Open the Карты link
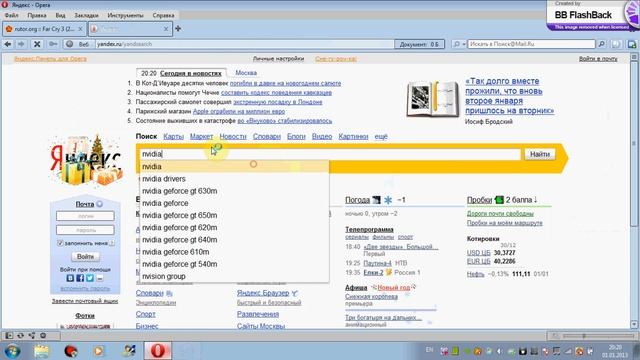The width and height of the screenshot is (640, 360). click(173, 137)
